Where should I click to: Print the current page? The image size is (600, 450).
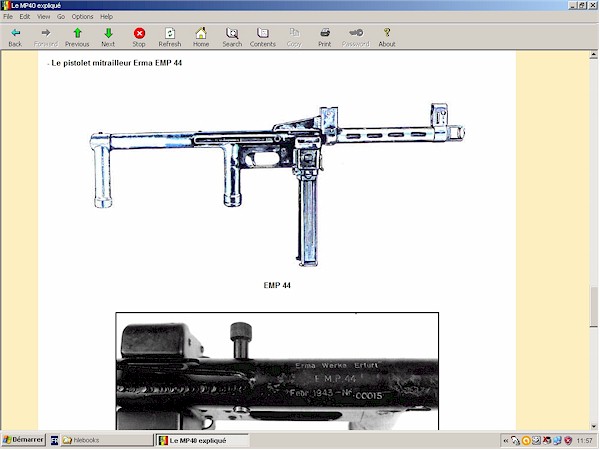pyautogui.click(x=325, y=37)
